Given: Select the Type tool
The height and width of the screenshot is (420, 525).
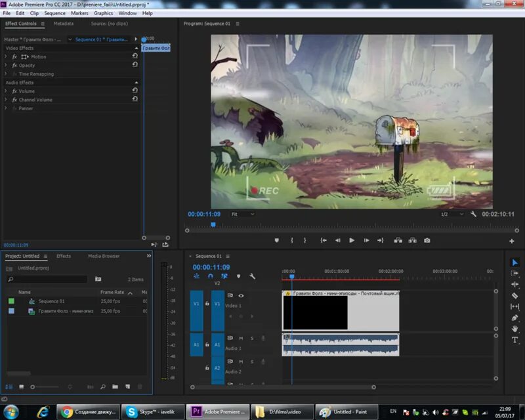Looking at the screenshot, I should coord(514,340).
